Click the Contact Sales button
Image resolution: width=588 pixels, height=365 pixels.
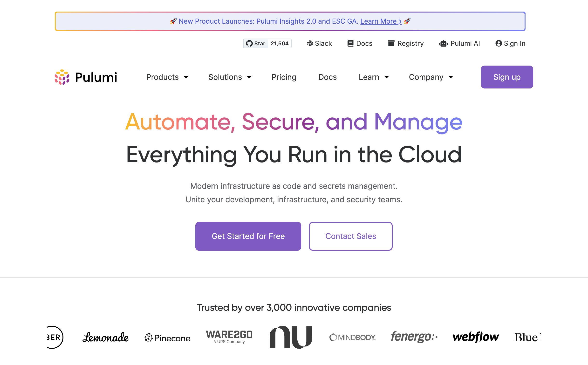351,236
